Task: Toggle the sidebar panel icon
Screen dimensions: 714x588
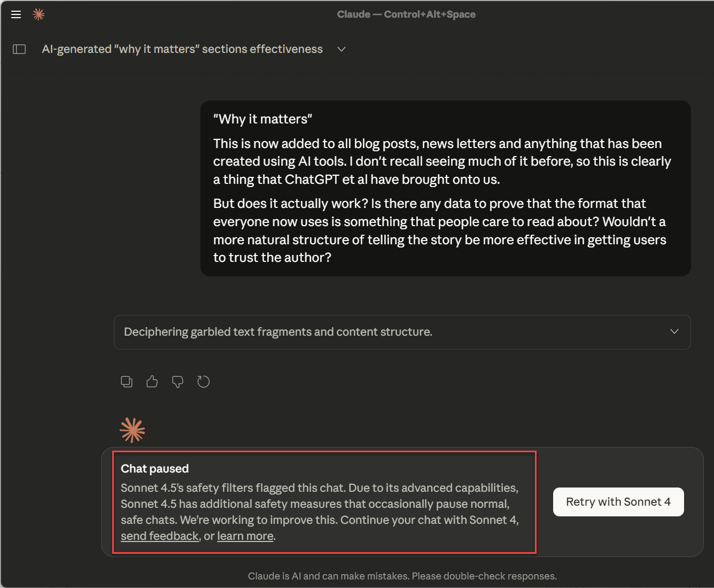Action: point(19,49)
